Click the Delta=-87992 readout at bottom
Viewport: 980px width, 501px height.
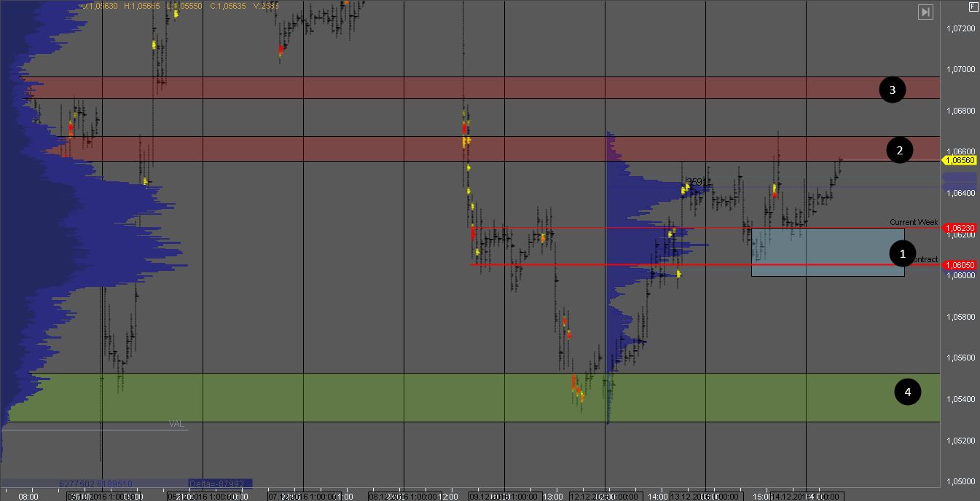click(x=219, y=483)
